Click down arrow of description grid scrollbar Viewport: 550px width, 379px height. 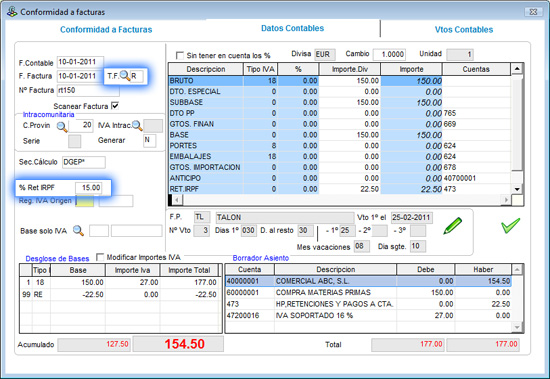(517, 189)
